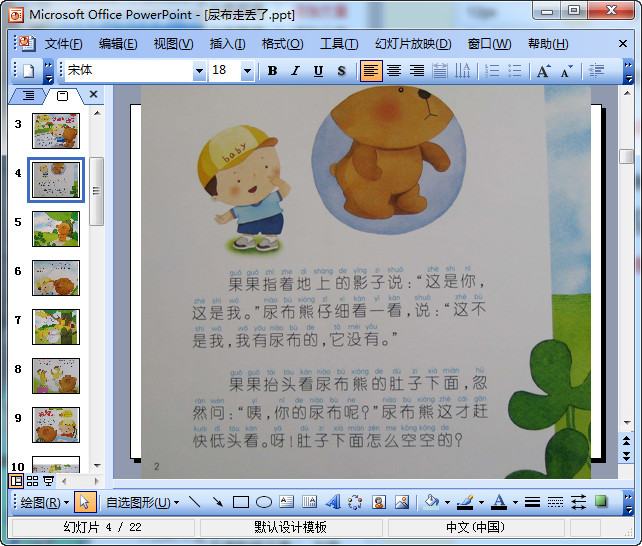Open the 编辑(E) menu

click(118, 44)
